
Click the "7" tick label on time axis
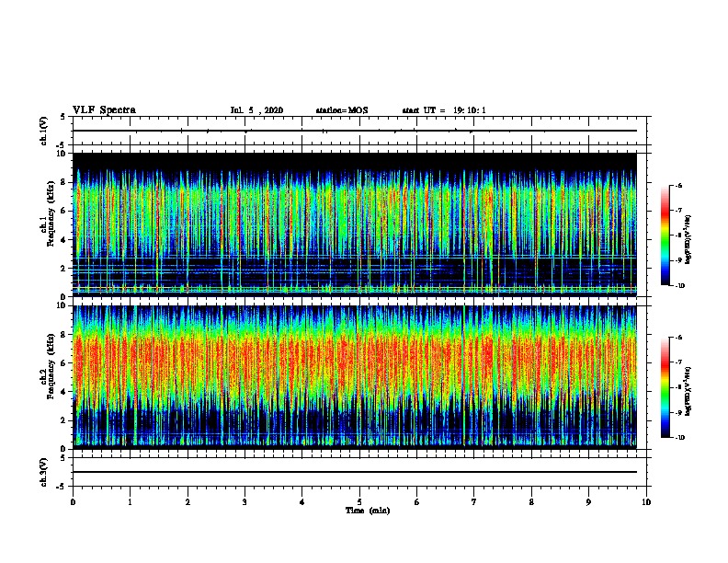[474, 501]
